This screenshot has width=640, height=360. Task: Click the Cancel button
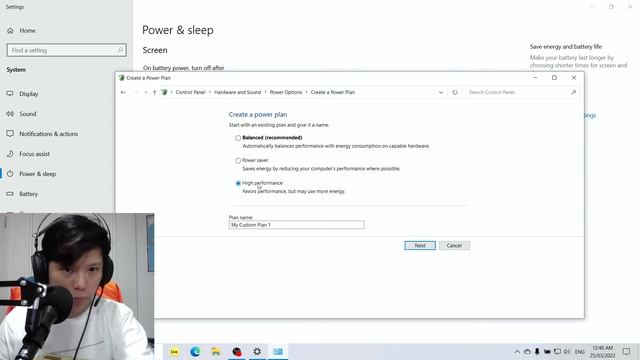(x=454, y=245)
